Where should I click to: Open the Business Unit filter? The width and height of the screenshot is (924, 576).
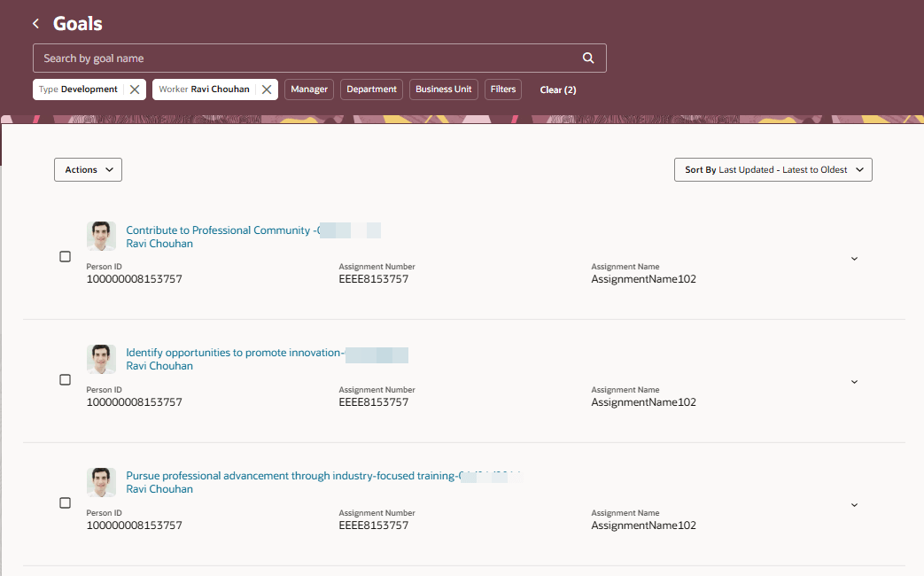(x=443, y=89)
